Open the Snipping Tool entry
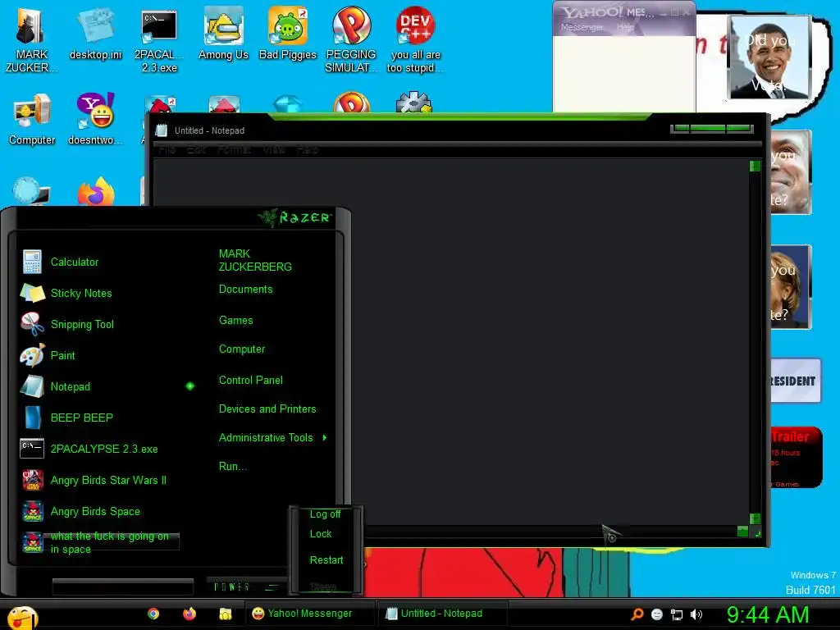 (x=82, y=324)
